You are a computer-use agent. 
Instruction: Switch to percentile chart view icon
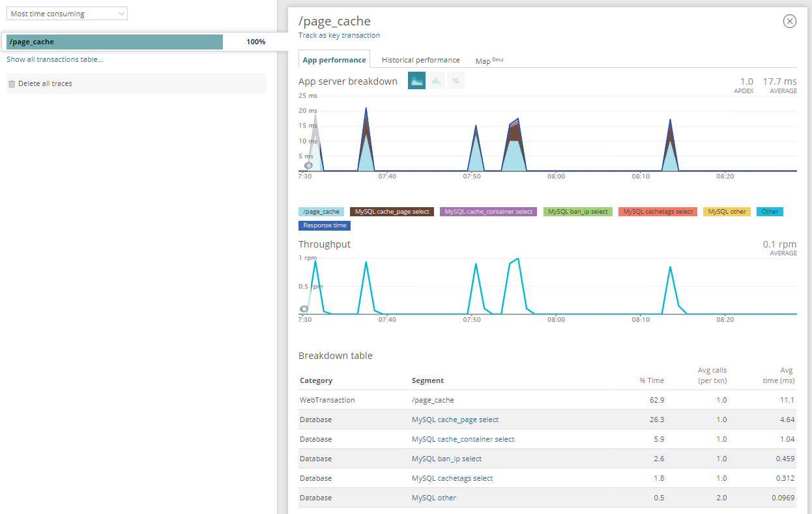[456, 81]
